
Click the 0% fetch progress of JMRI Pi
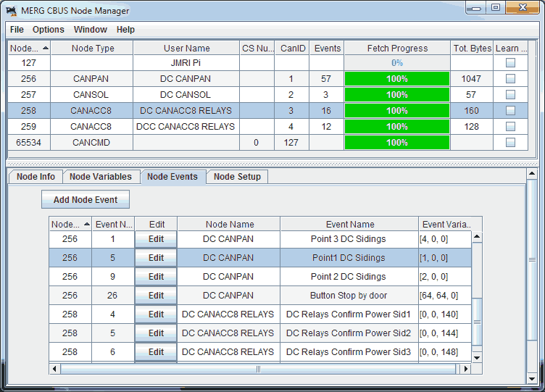397,63
